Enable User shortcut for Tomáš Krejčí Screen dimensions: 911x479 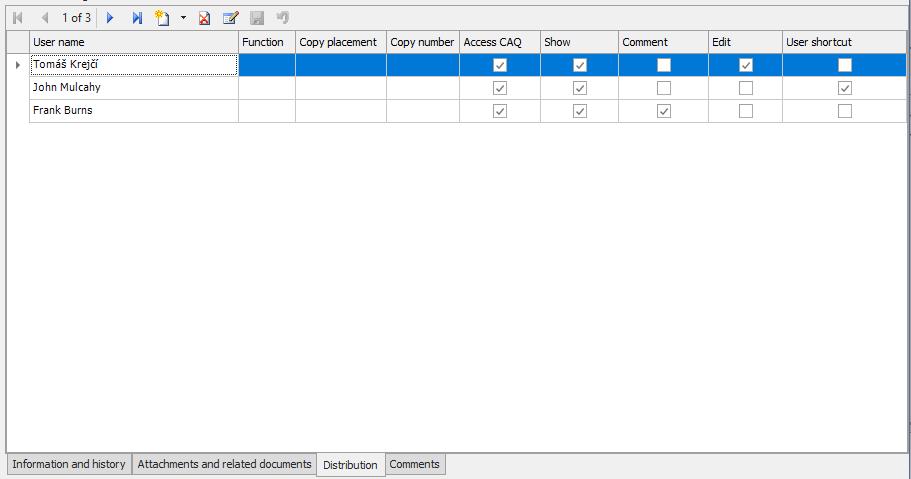(x=845, y=65)
